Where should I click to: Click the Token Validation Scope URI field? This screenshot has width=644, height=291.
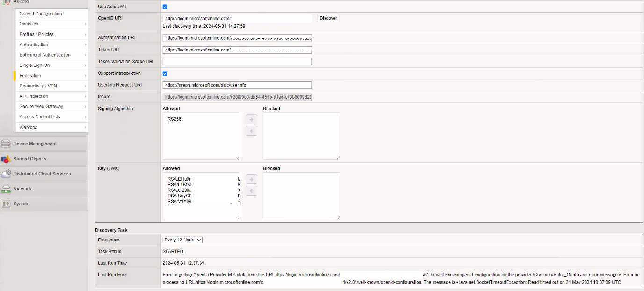click(x=237, y=62)
